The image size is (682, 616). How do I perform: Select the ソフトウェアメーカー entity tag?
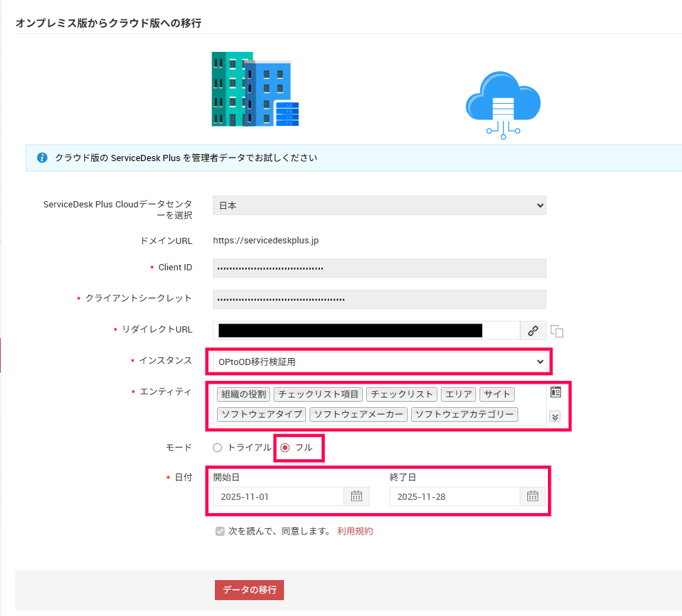click(x=359, y=414)
